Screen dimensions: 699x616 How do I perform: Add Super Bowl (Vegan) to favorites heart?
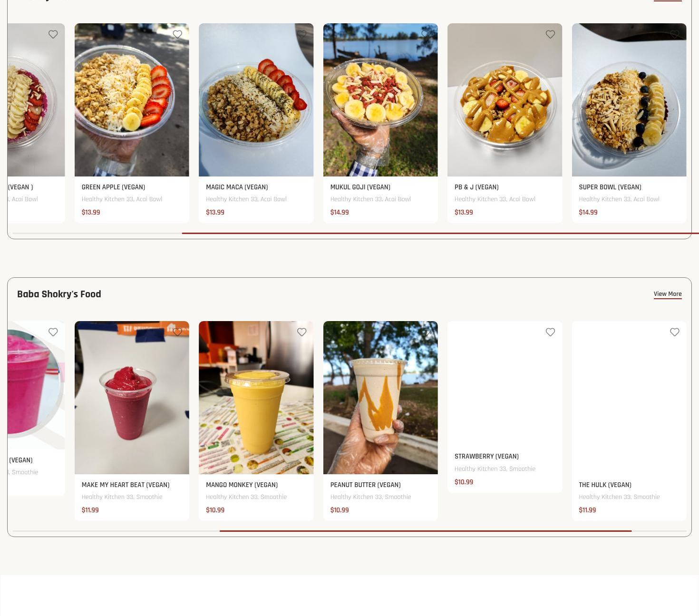tap(674, 34)
